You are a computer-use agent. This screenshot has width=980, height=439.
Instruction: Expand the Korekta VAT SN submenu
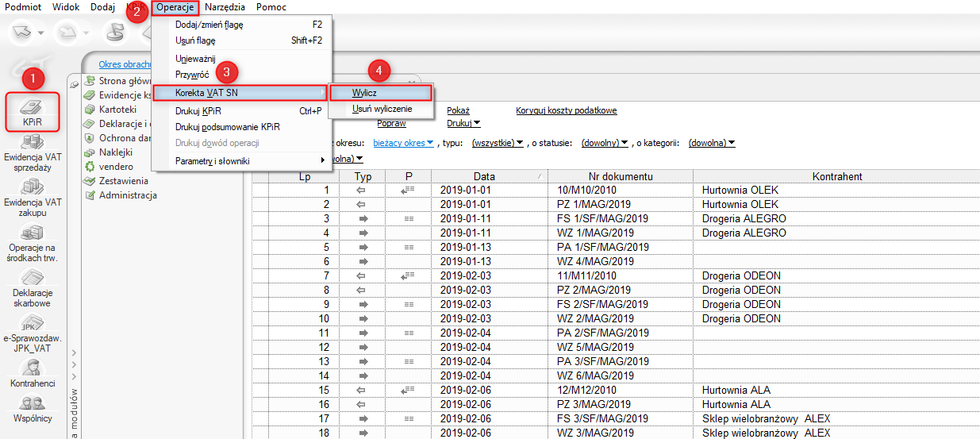[x=240, y=93]
